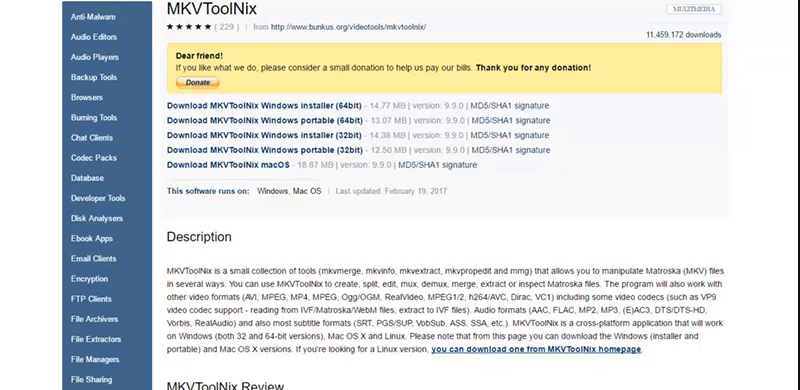800x390 pixels.
Task: Open the Backup Tools category
Action: (x=94, y=77)
